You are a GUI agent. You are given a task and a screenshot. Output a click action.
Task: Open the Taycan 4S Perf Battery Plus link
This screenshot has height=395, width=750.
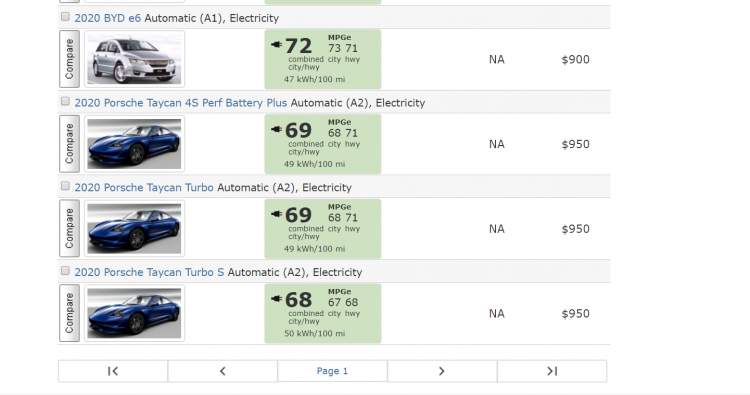click(x=181, y=103)
